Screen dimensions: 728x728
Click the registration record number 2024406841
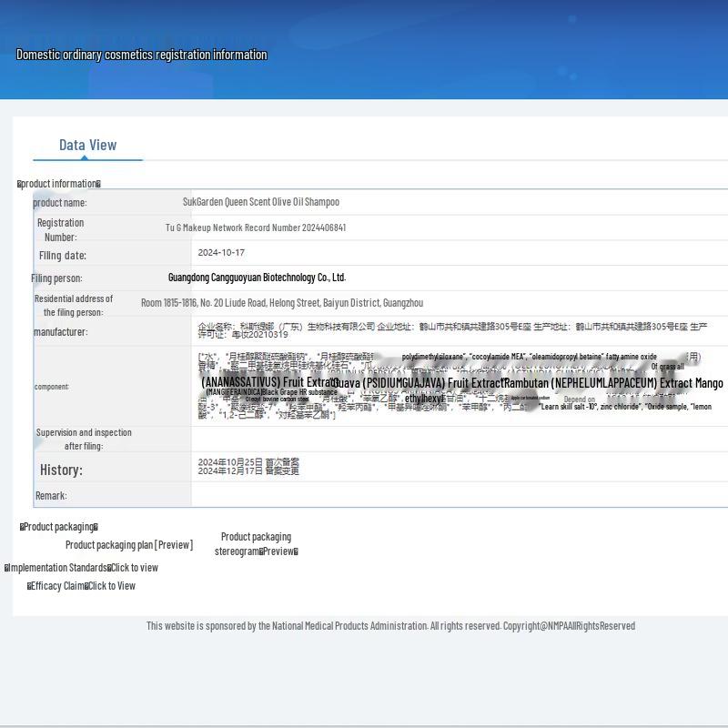256,227
